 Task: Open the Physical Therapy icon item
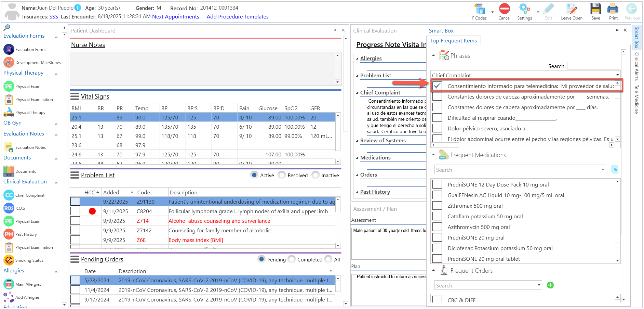(x=9, y=112)
